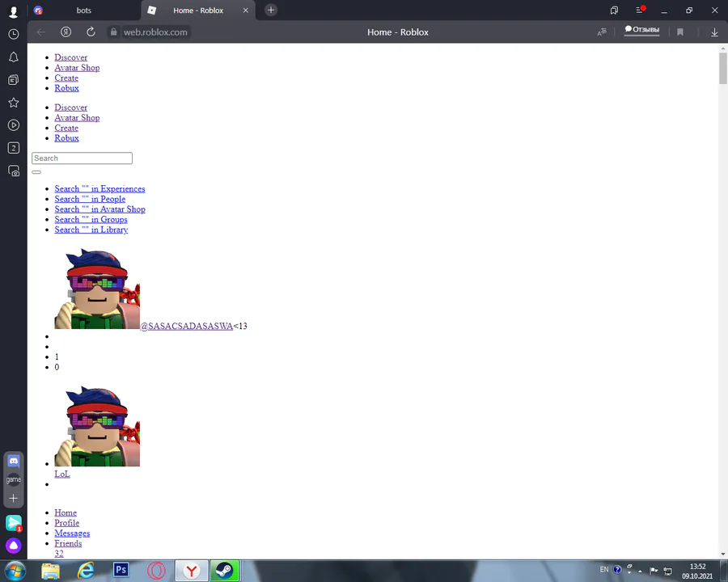Click 'Search "" in Experiences' link
The height and width of the screenshot is (582, 728).
click(x=99, y=189)
